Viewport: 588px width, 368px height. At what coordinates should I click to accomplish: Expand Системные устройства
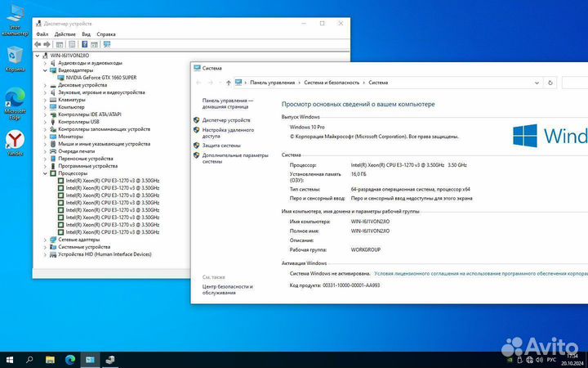click(45, 247)
